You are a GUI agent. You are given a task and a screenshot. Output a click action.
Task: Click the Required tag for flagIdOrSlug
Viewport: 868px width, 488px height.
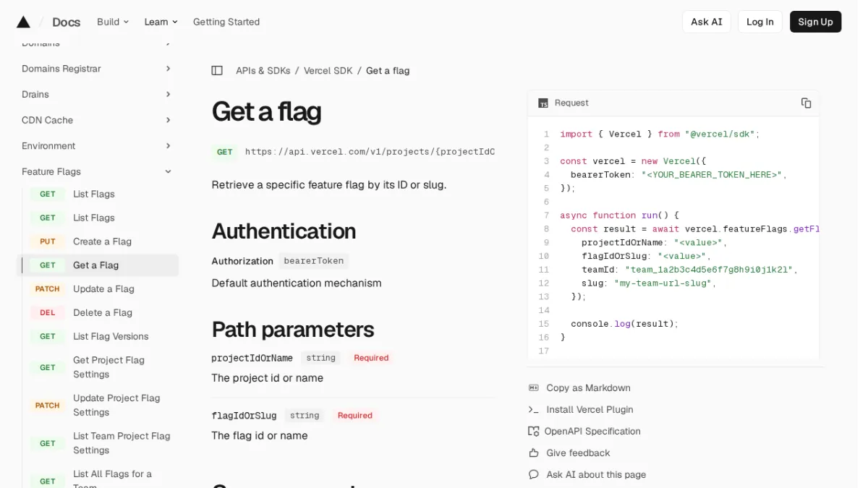[355, 416]
